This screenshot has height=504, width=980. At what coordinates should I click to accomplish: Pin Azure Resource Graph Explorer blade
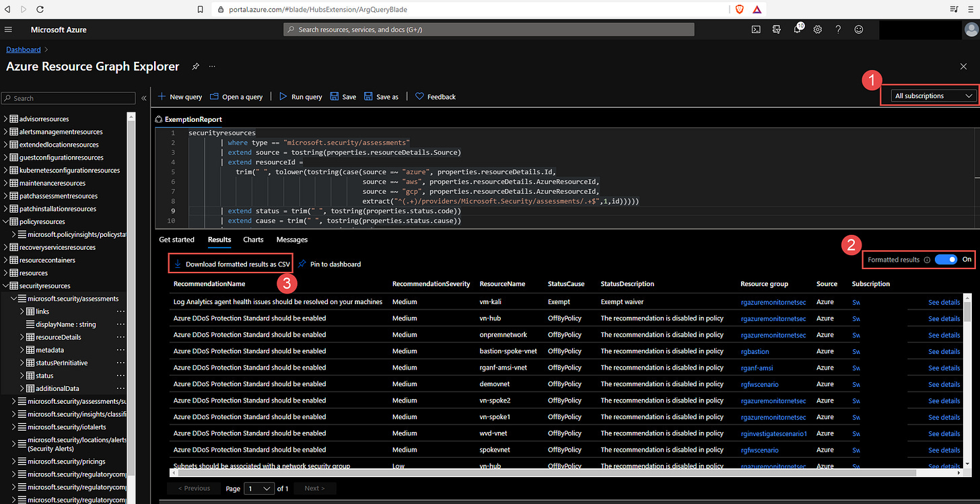click(195, 67)
